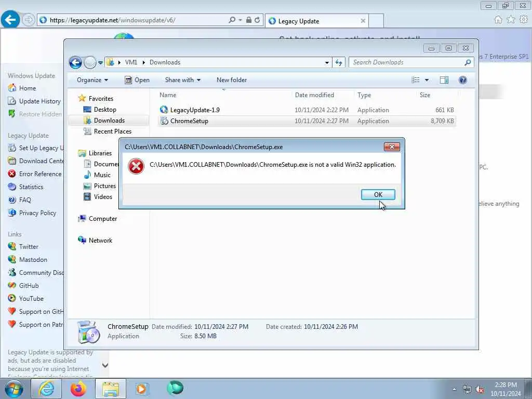Click the VM1 breadcrumb in address bar
532x399 pixels.
click(x=131, y=62)
